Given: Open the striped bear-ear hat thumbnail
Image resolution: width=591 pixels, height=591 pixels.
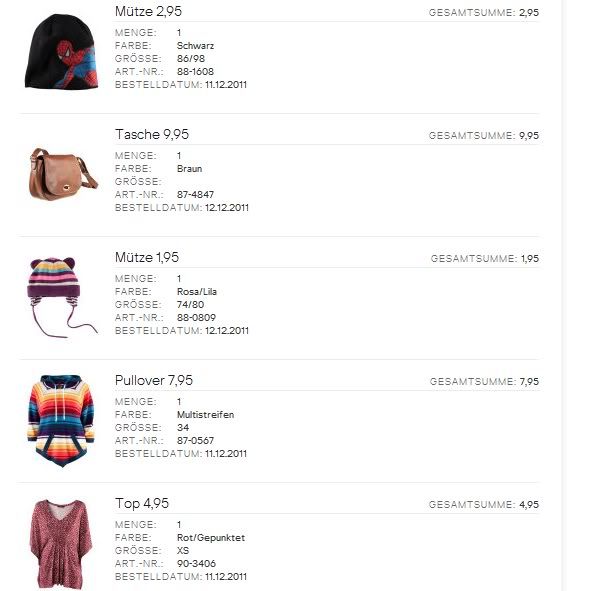Looking at the screenshot, I should click(62, 297).
